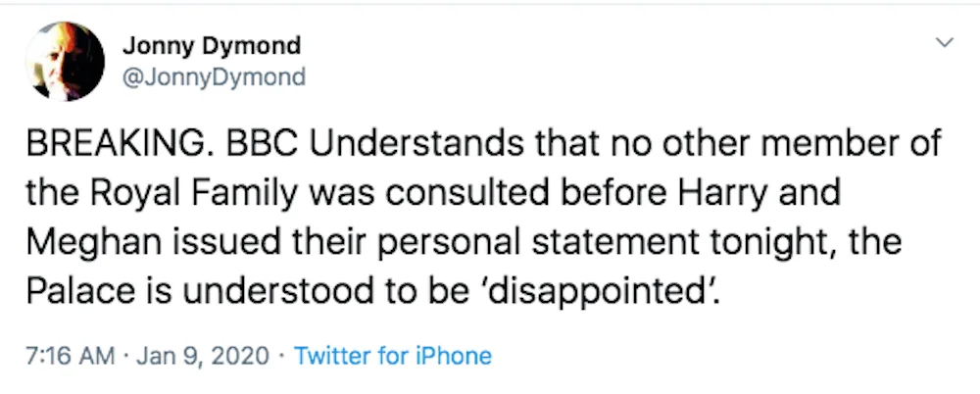Expand the tweet options chevron menu
Screen dimensions: 980x394
[945, 42]
